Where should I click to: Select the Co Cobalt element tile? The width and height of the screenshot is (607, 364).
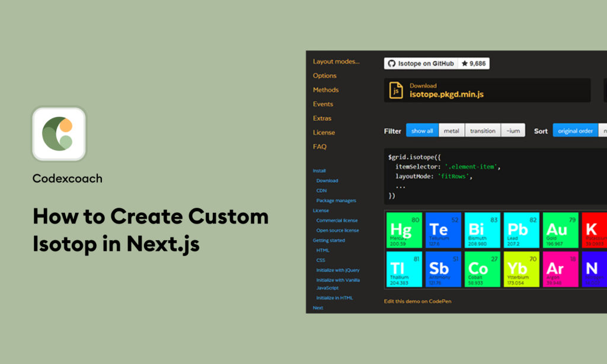click(x=482, y=269)
